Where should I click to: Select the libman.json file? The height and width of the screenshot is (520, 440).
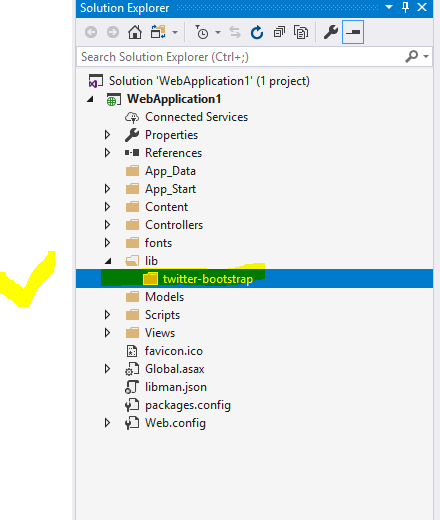pyautogui.click(x=176, y=387)
